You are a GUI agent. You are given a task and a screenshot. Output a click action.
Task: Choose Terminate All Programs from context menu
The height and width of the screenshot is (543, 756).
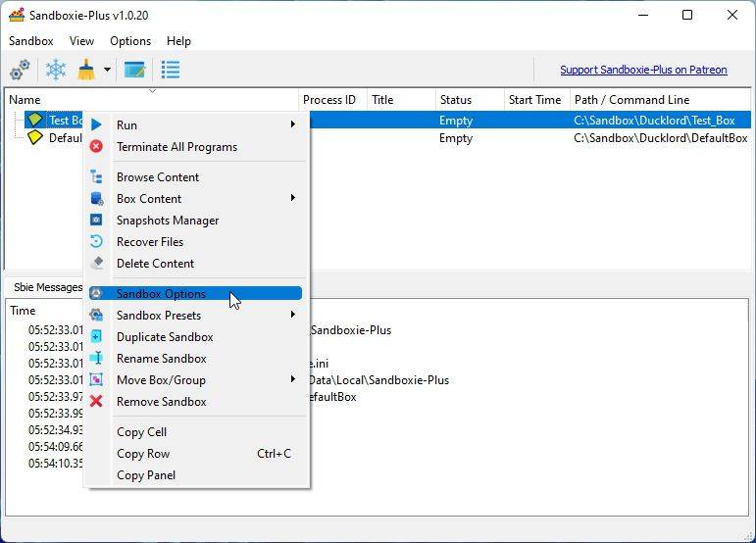(x=196, y=146)
